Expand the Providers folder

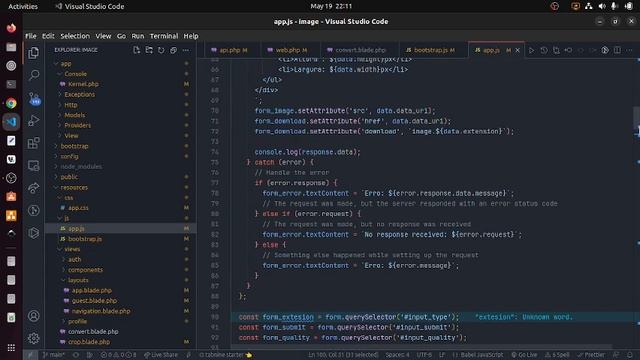[x=78, y=125]
